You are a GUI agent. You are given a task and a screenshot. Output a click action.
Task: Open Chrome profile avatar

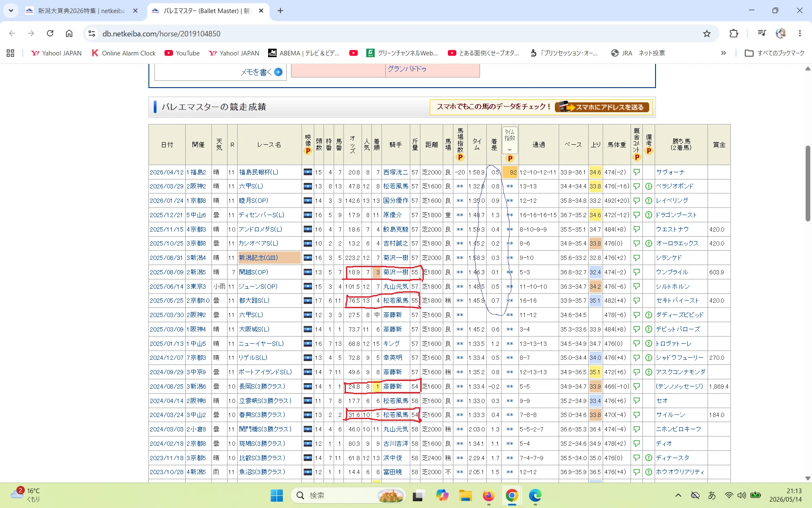pos(781,33)
